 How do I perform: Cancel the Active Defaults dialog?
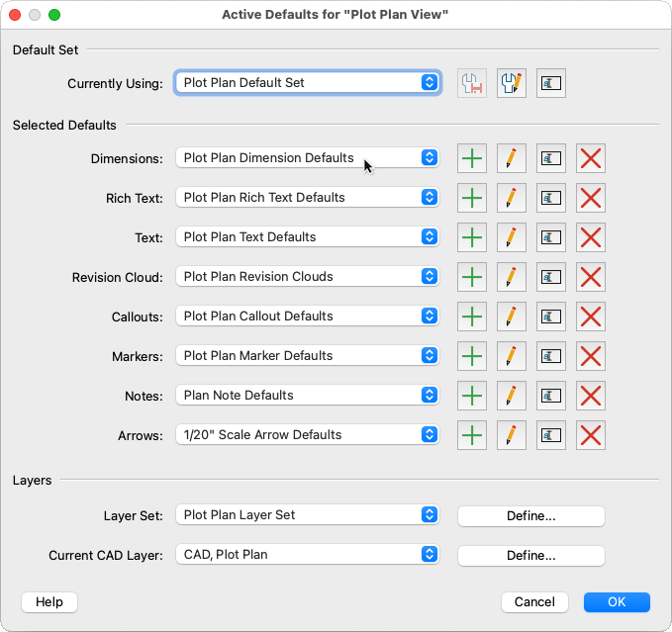[534, 602]
